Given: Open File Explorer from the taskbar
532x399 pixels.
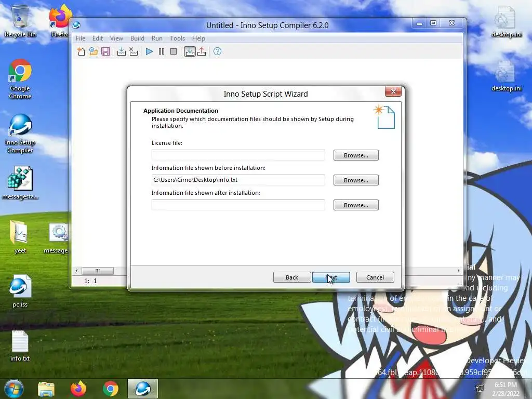Looking at the screenshot, I should (x=46, y=389).
